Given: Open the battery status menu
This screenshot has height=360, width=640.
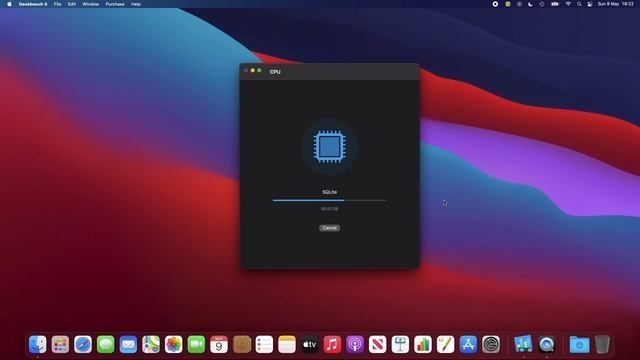Looking at the screenshot, I should [555, 4].
